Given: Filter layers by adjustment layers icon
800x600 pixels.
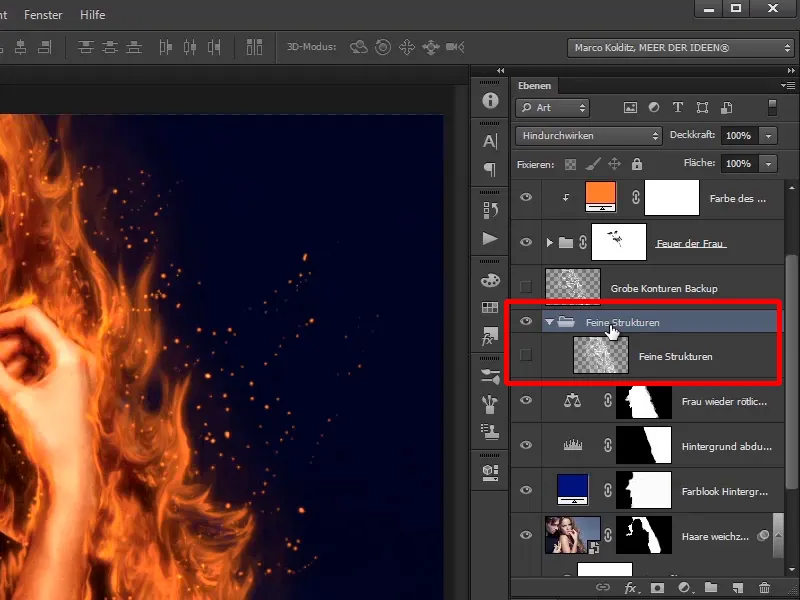Looking at the screenshot, I should pos(654,107).
